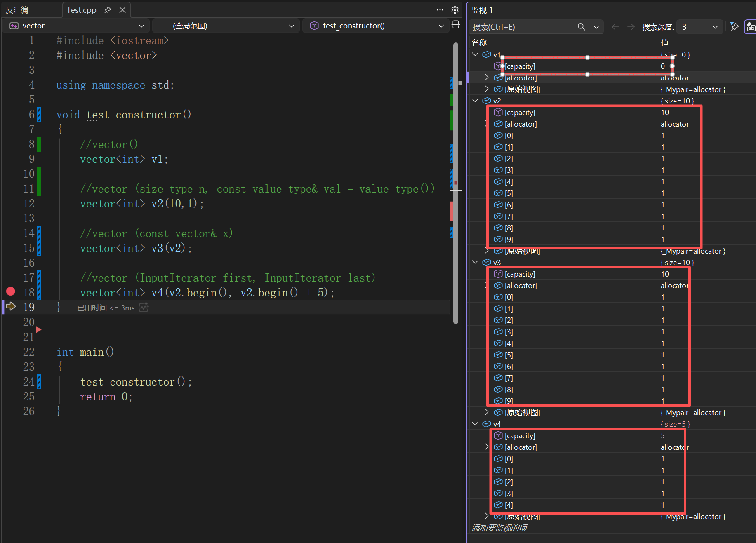The width and height of the screenshot is (756, 543).
Task: Open the search options dropdown arrow
Action: coord(596,27)
